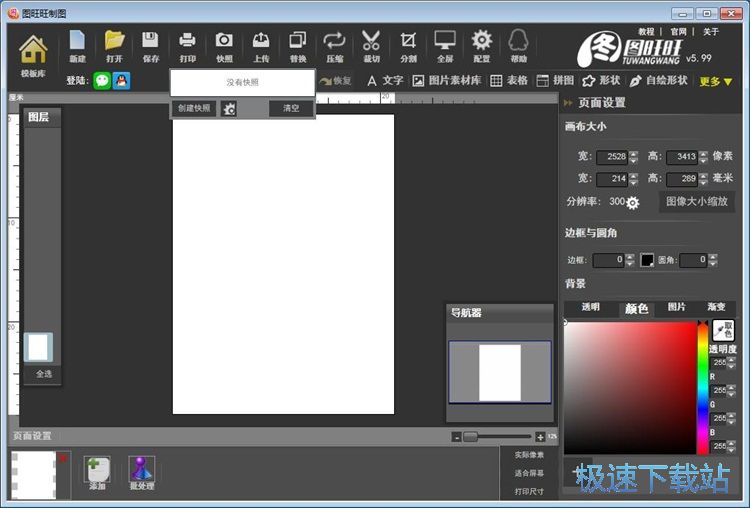Click the 全选 (Select all) layers button
Screen dimensions: 750x508
point(44,374)
